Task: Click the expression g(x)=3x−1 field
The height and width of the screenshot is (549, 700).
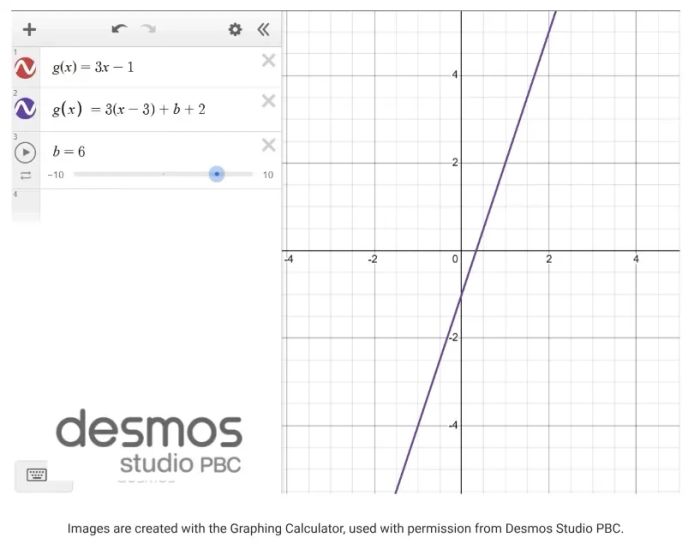Action: click(151, 67)
